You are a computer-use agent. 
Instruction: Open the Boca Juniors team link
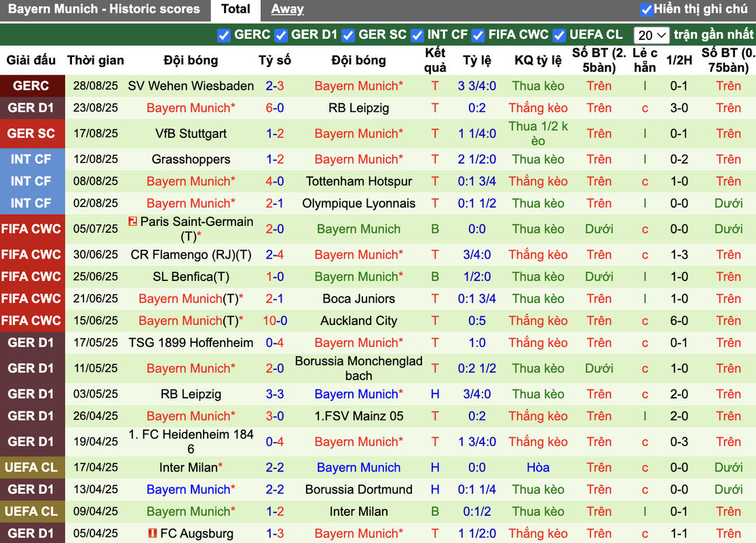[359, 299]
